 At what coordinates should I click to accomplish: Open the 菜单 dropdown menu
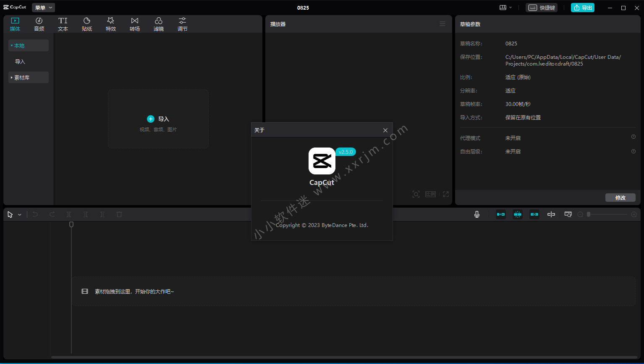(x=44, y=8)
